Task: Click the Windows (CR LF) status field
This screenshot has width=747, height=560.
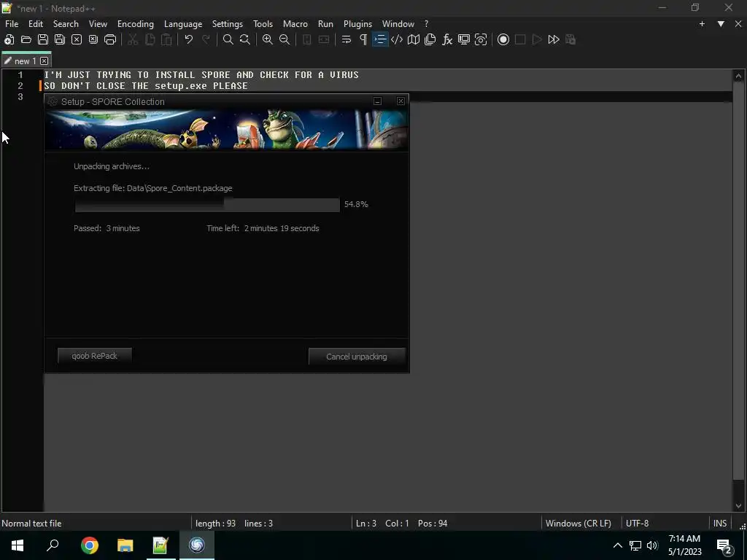Action: point(578,523)
